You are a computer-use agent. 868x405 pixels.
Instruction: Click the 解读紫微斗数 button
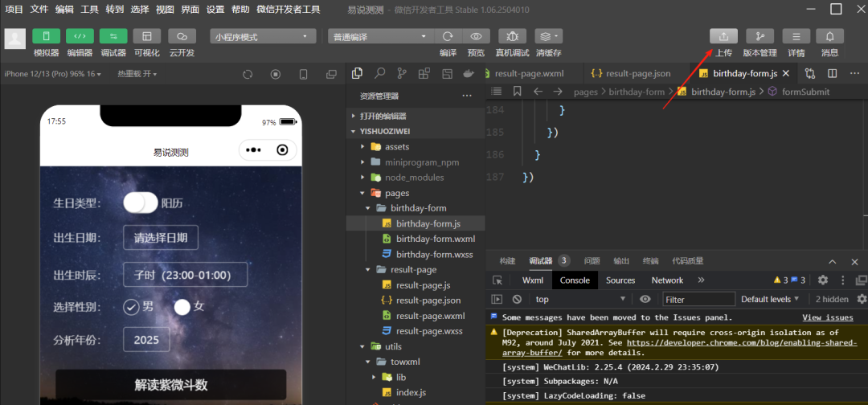(x=171, y=385)
